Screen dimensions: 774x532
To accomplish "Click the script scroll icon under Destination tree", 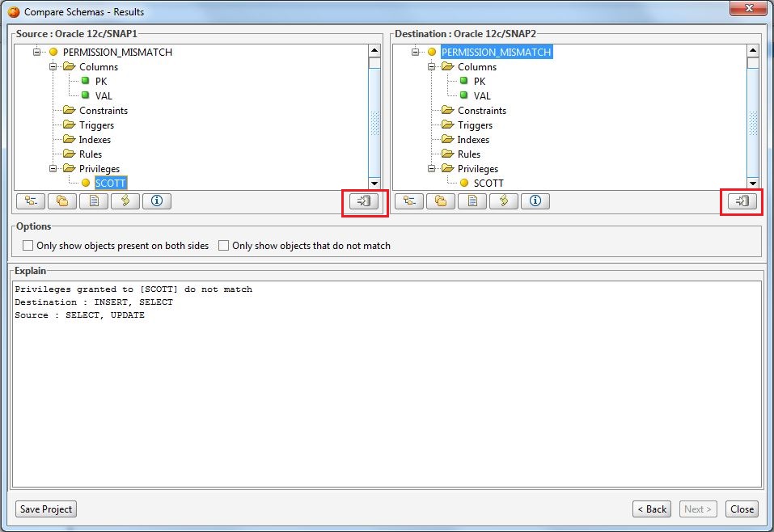I will pyautogui.click(x=504, y=201).
